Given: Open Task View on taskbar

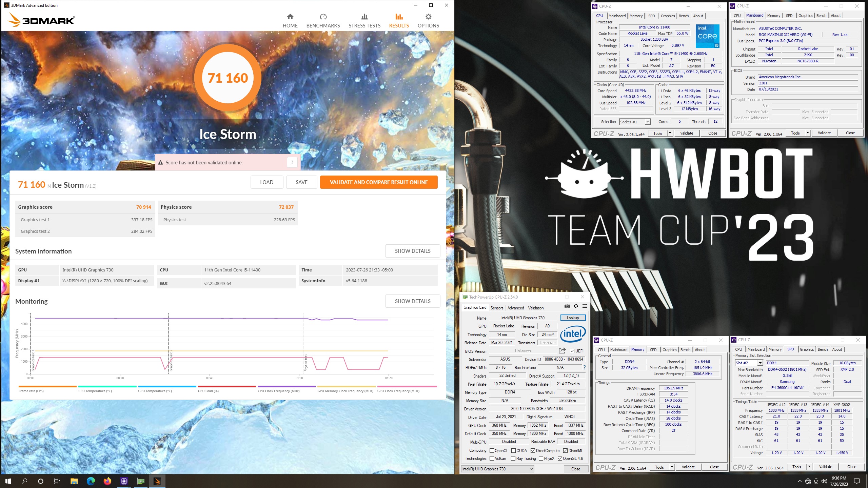Looking at the screenshot, I should coord(57,481).
